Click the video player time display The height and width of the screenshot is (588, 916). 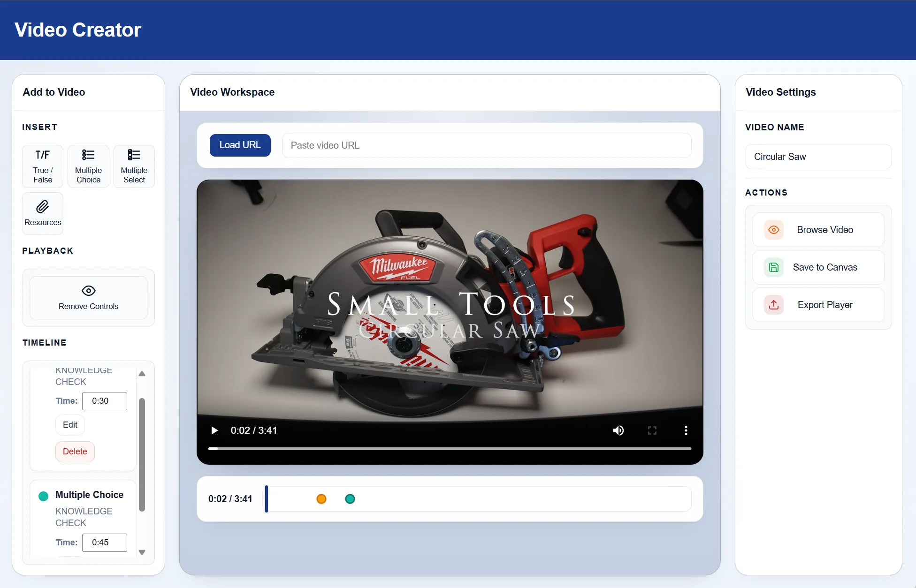pyautogui.click(x=254, y=430)
